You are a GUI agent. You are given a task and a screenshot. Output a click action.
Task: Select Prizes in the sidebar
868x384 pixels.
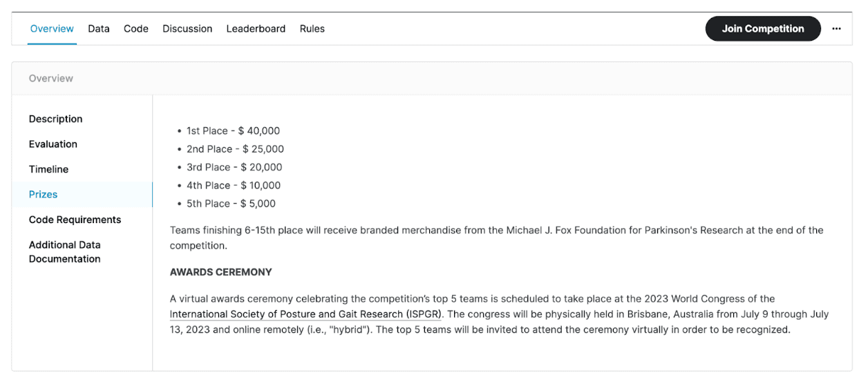43,195
